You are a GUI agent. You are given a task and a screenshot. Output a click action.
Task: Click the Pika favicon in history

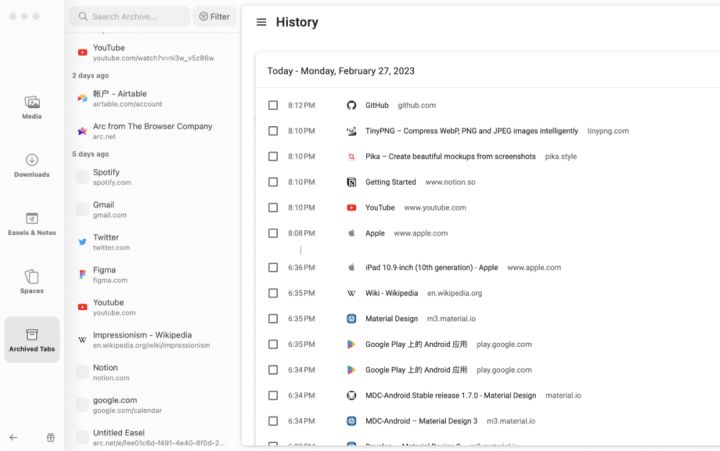click(x=351, y=157)
